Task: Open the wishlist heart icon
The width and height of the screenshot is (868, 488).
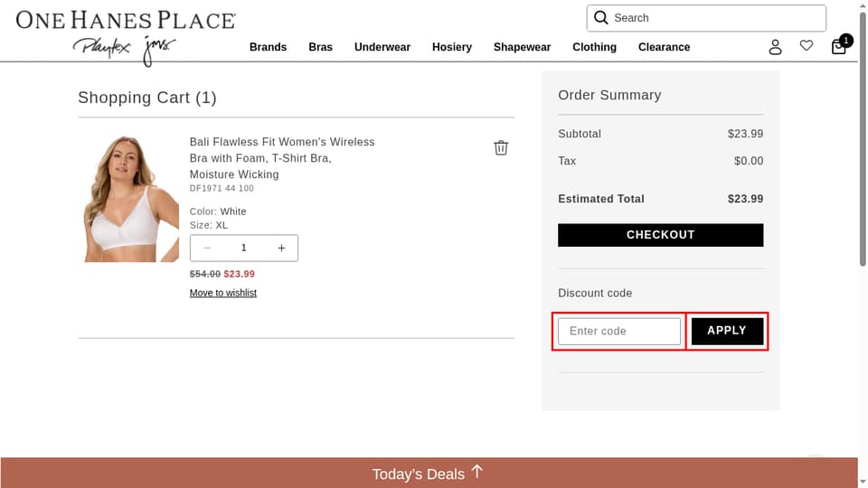Action: [806, 45]
